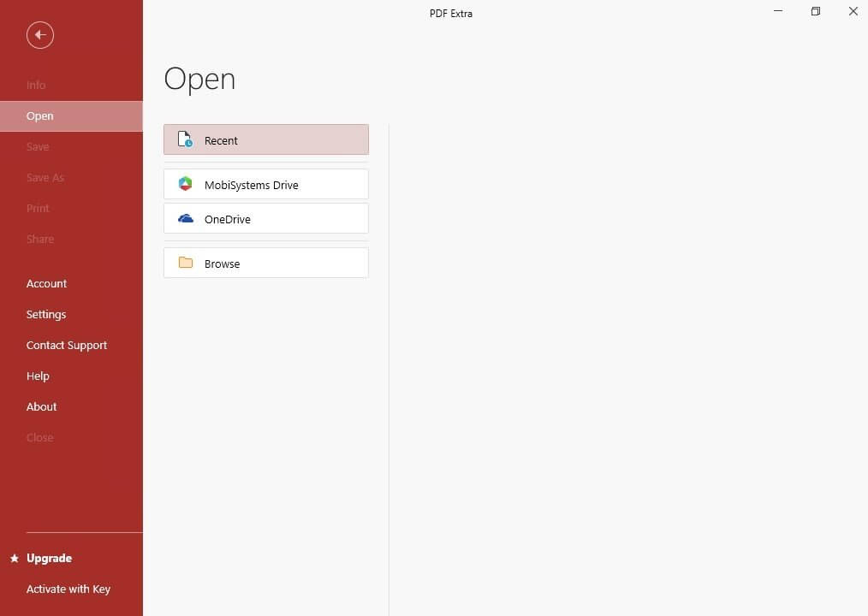Viewport: 868px width, 616px height.
Task: Open the Help section
Action: coord(38,376)
